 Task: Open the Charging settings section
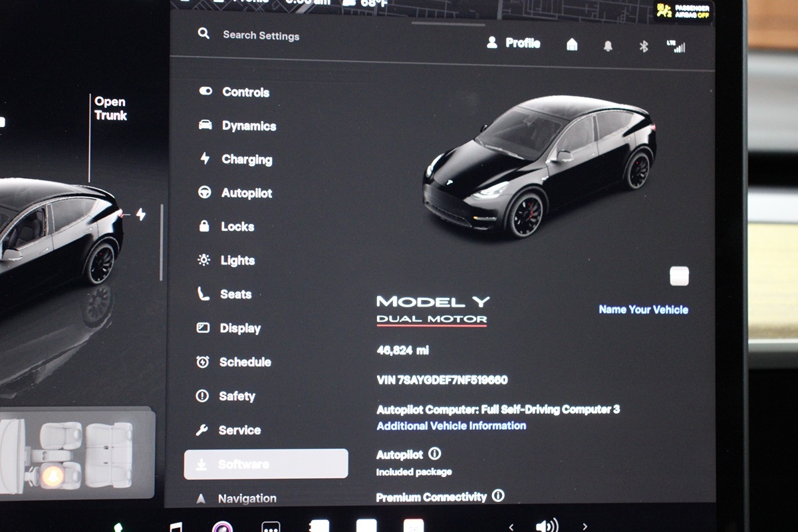click(x=247, y=160)
